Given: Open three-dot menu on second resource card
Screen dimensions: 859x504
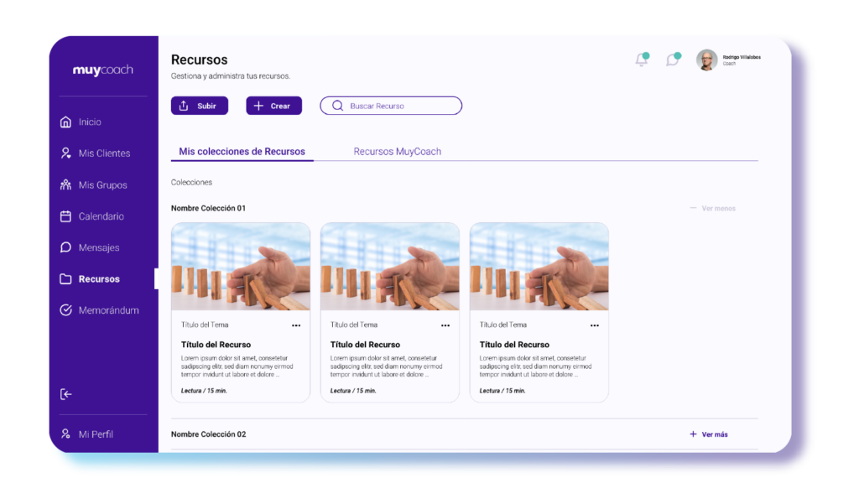Looking at the screenshot, I should click(445, 325).
